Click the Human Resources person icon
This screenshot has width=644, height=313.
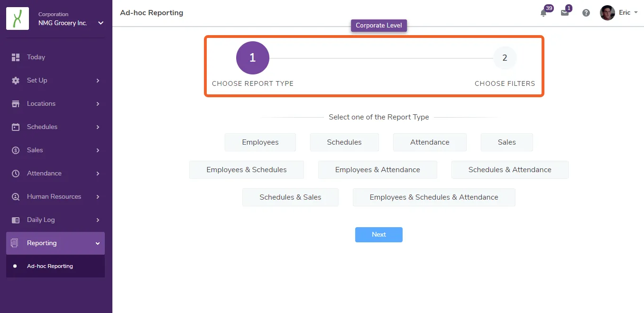click(x=16, y=197)
